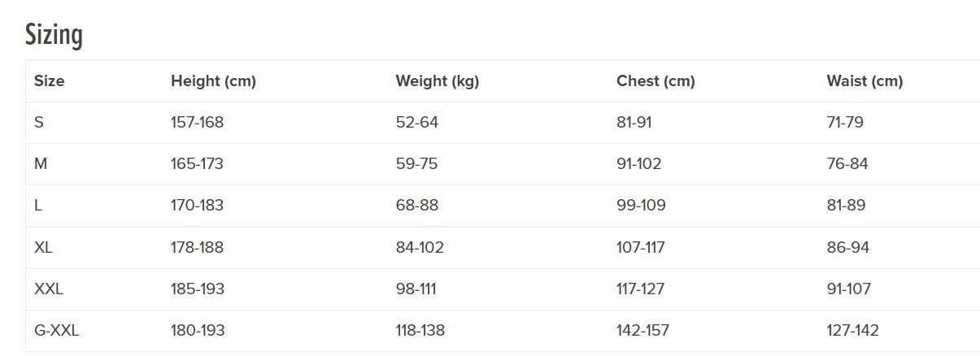Select the Size column header
This screenshot has height=356, width=980.
click(49, 81)
